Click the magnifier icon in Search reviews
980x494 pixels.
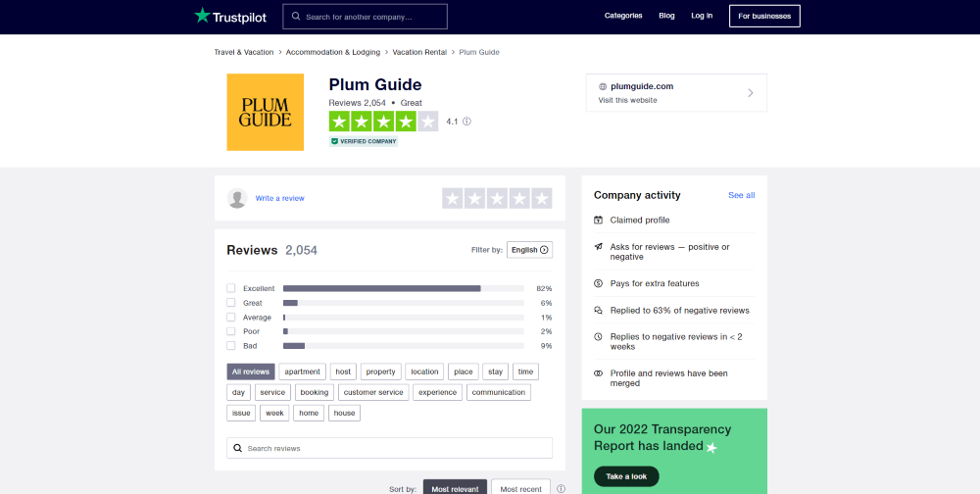pyautogui.click(x=237, y=448)
